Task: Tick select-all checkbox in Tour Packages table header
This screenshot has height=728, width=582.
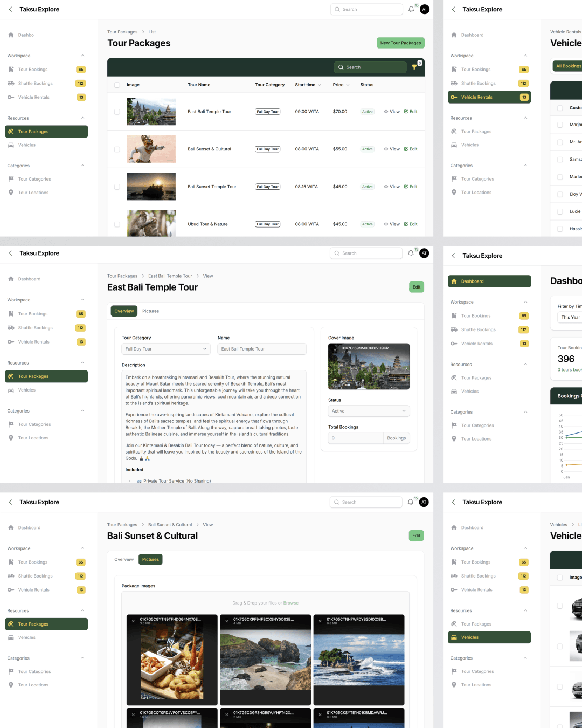Action: tap(117, 85)
